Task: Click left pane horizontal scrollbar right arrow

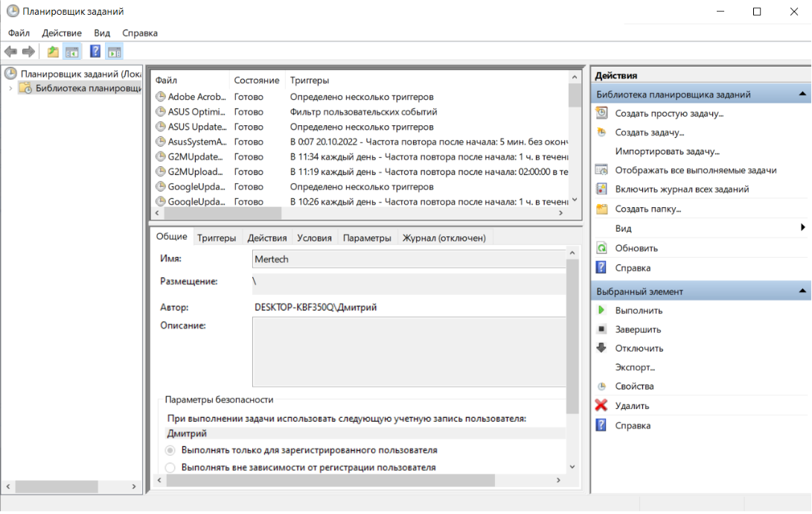Action: coord(134,486)
